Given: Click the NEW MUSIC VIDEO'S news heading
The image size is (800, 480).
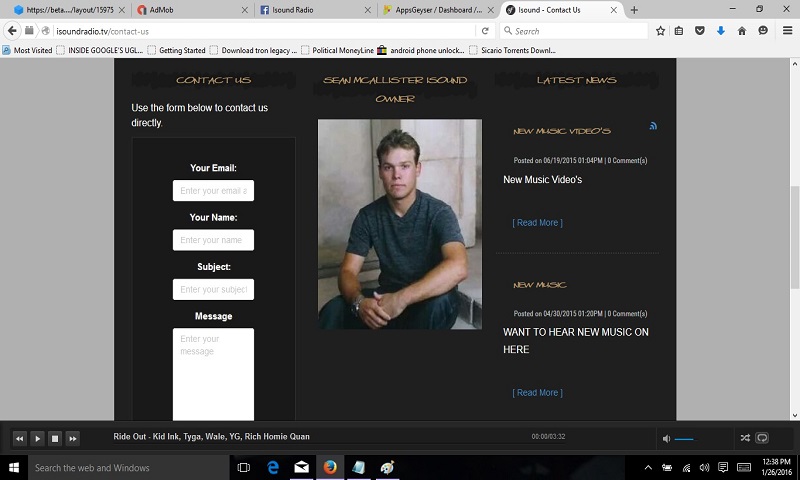Looking at the screenshot, I should [x=562, y=131].
